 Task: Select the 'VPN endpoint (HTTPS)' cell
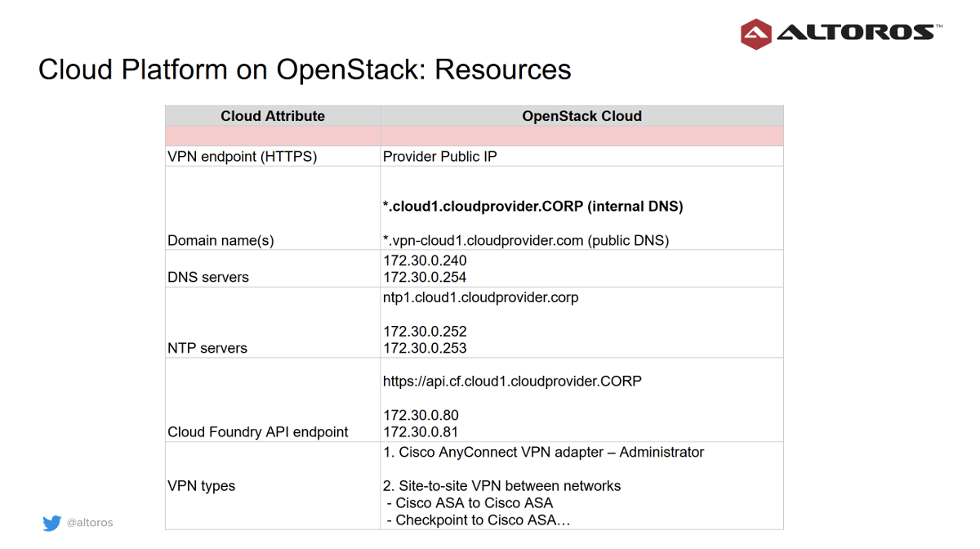pos(273,156)
